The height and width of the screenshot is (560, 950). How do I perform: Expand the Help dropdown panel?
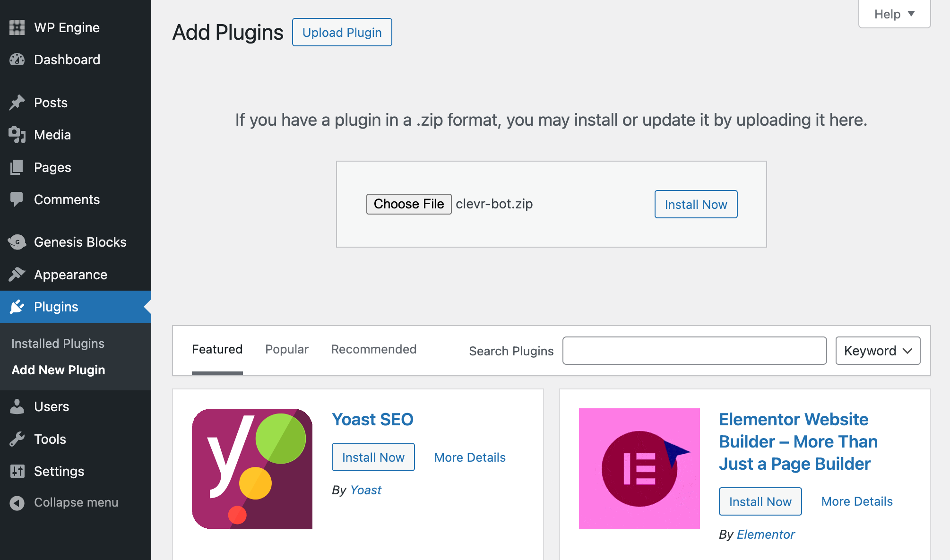(x=894, y=14)
